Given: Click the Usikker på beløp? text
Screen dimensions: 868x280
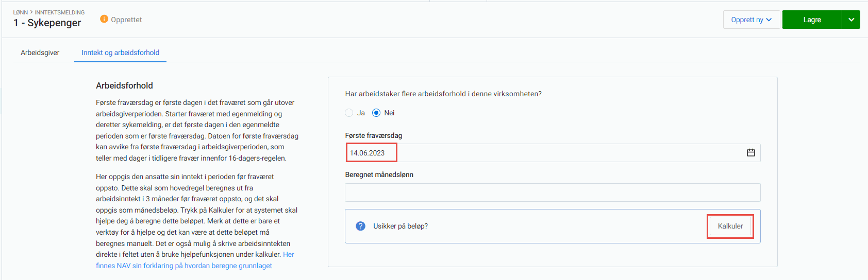Looking at the screenshot, I should point(400,226).
